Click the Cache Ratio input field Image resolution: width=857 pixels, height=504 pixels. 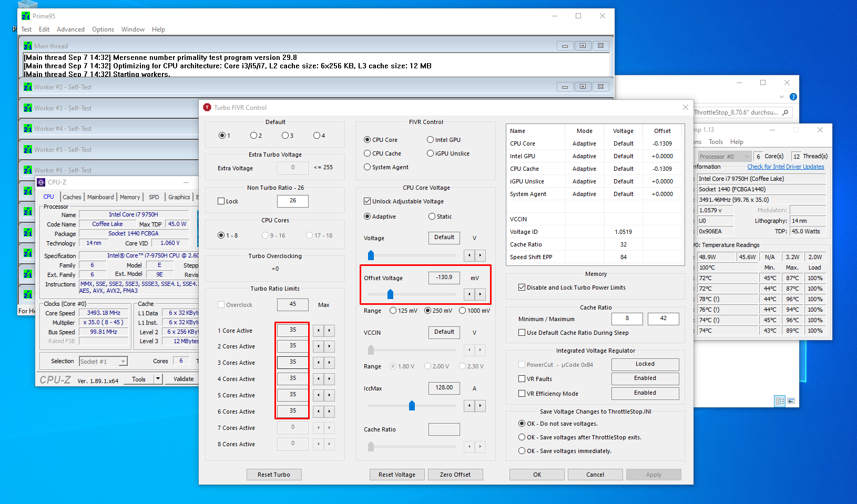point(444,429)
